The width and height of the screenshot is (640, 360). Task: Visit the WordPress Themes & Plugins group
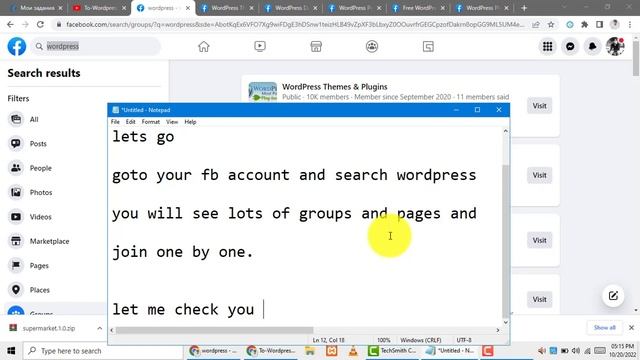click(539, 106)
